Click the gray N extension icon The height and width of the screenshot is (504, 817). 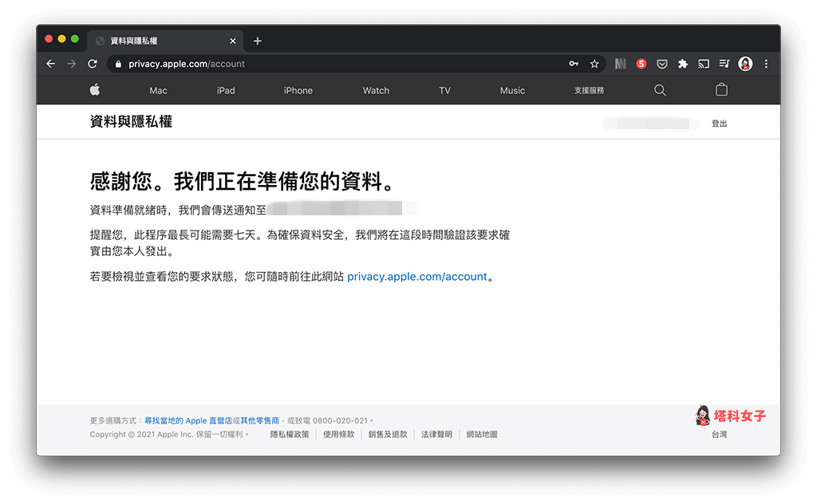coord(620,64)
